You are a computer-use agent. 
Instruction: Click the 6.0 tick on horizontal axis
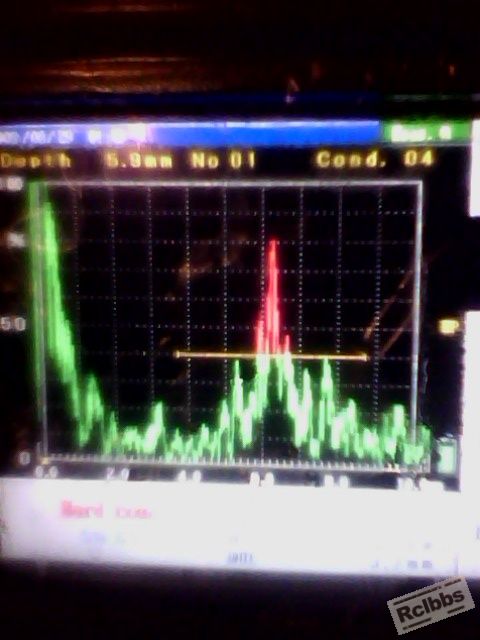[261, 478]
